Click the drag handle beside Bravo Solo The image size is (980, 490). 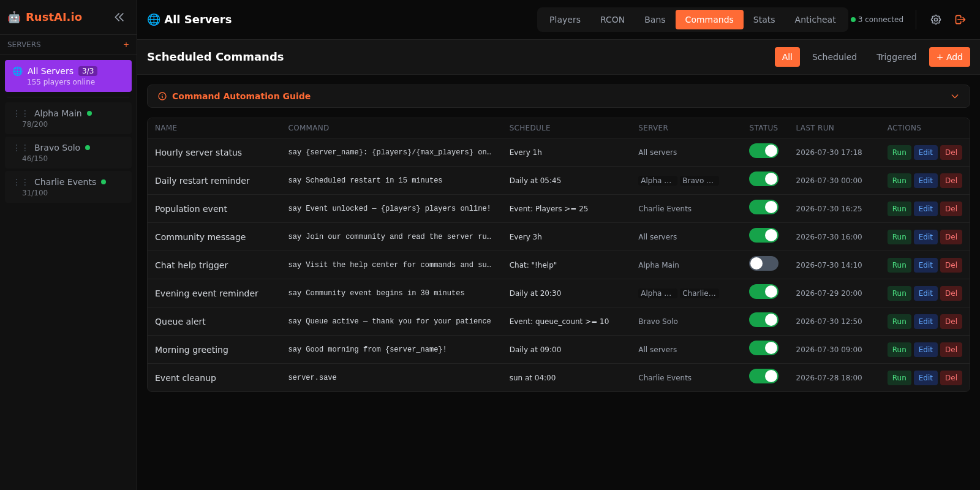(21, 148)
